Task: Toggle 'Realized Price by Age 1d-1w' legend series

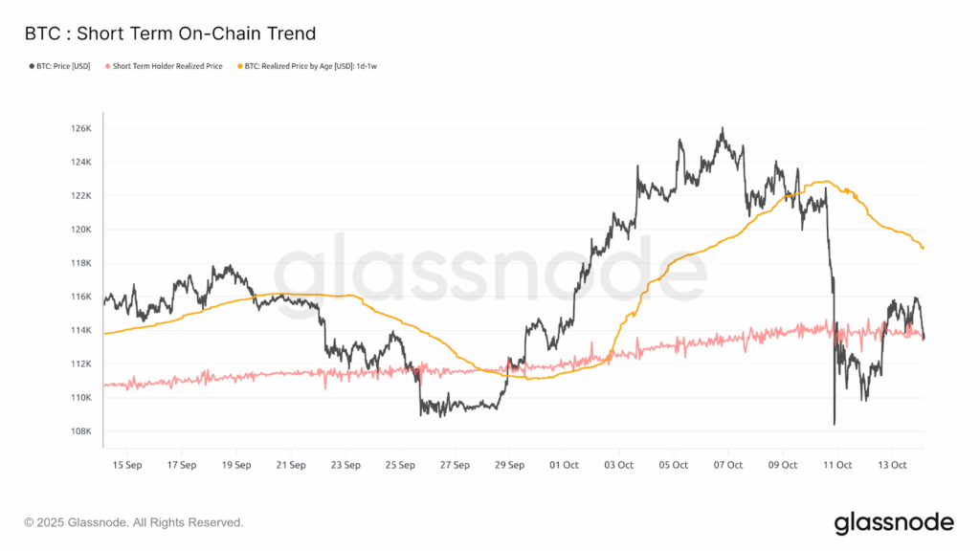Action: 302,66
